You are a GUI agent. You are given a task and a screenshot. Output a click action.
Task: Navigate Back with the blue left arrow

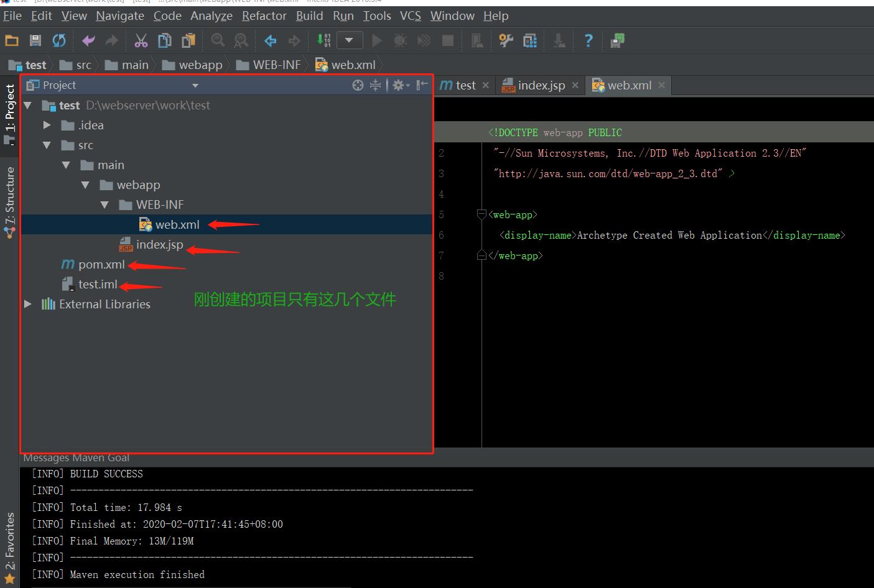271,41
